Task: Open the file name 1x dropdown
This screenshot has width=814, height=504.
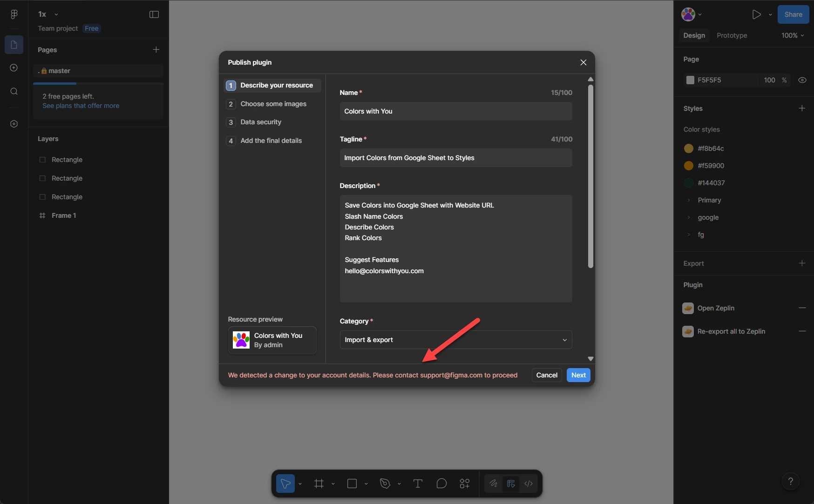Action: click(x=48, y=14)
